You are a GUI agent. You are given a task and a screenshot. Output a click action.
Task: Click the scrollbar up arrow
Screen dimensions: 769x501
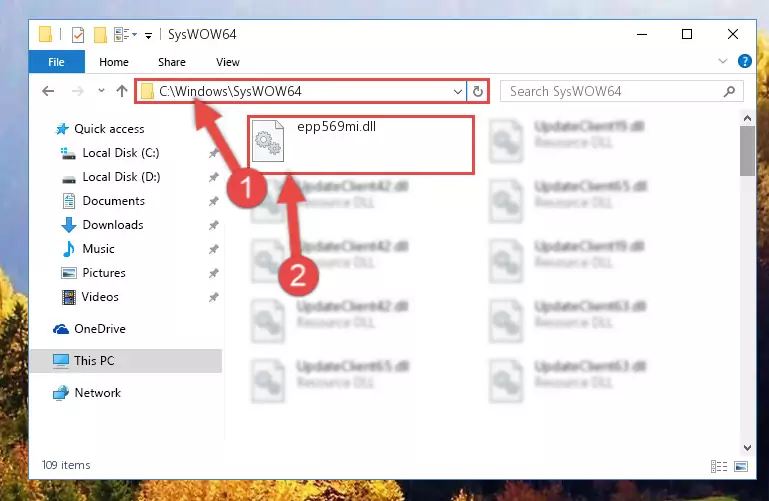pos(747,118)
